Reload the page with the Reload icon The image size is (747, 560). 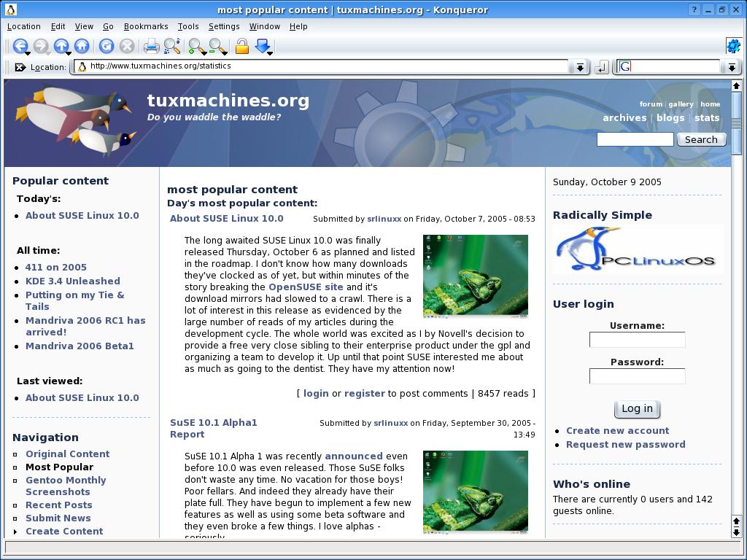click(x=107, y=46)
